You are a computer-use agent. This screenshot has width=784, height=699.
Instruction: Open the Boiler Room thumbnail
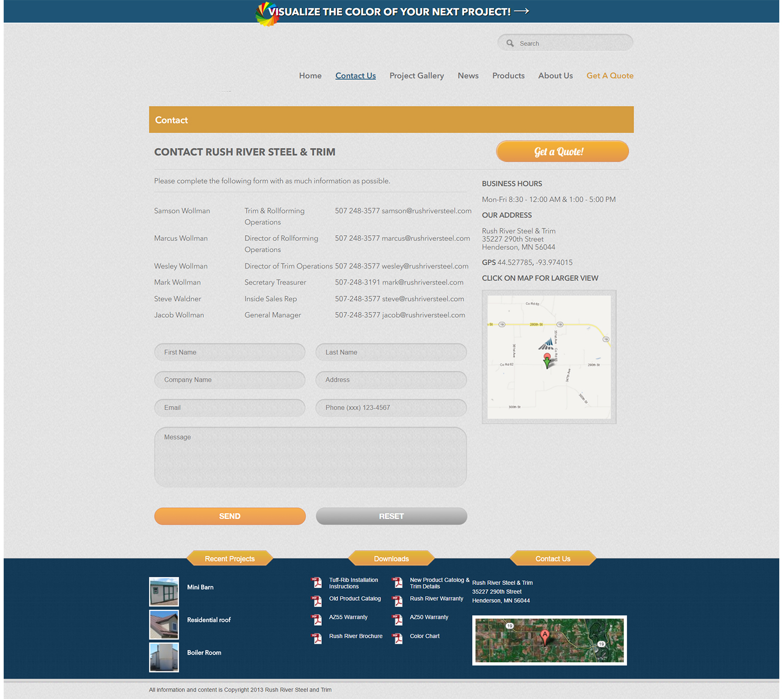pyautogui.click(x=164, y=657)
